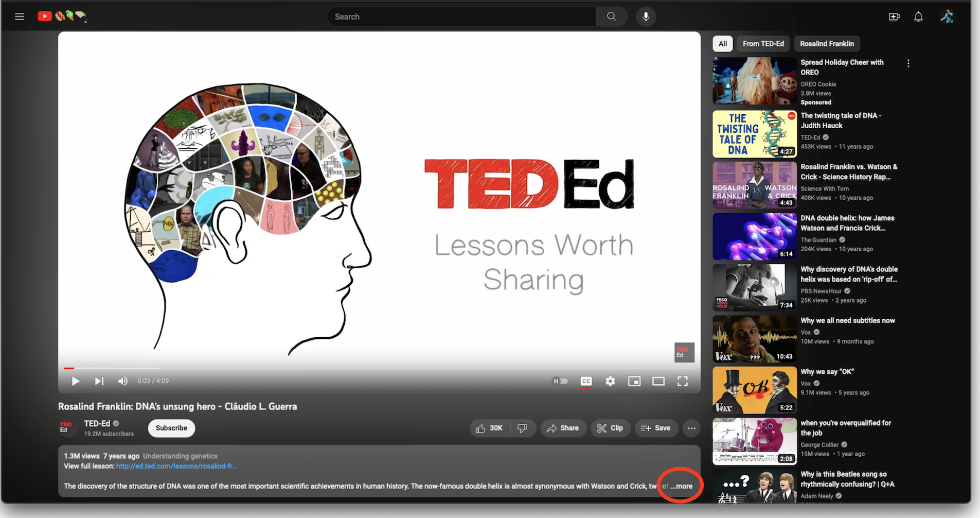Enter fullscreen mode
This screenshot has width=980, height=518.
click(x=683, y=381)
